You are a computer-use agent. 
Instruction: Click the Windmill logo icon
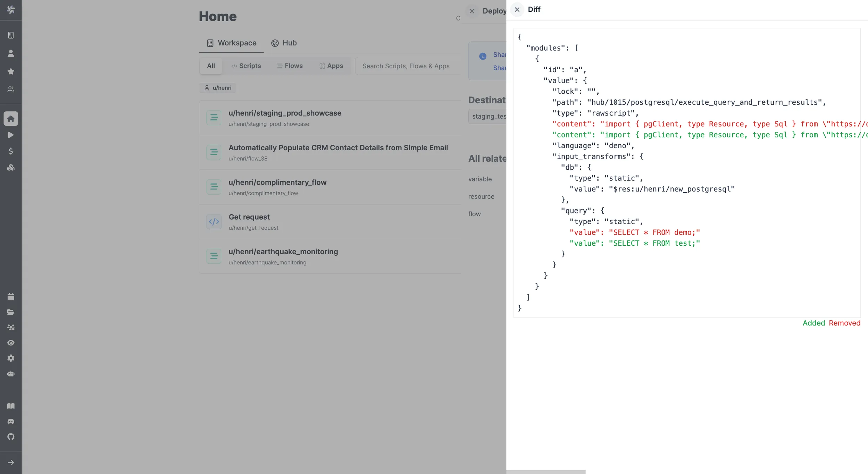[x=11, y=10]
